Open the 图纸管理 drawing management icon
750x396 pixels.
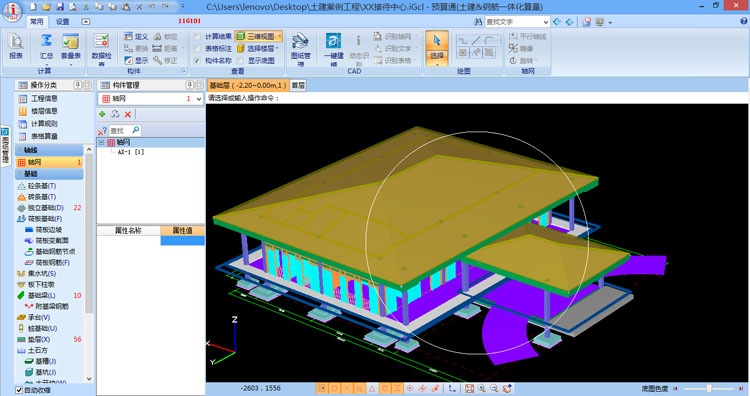pyautogui.click(x=300, y=49)
